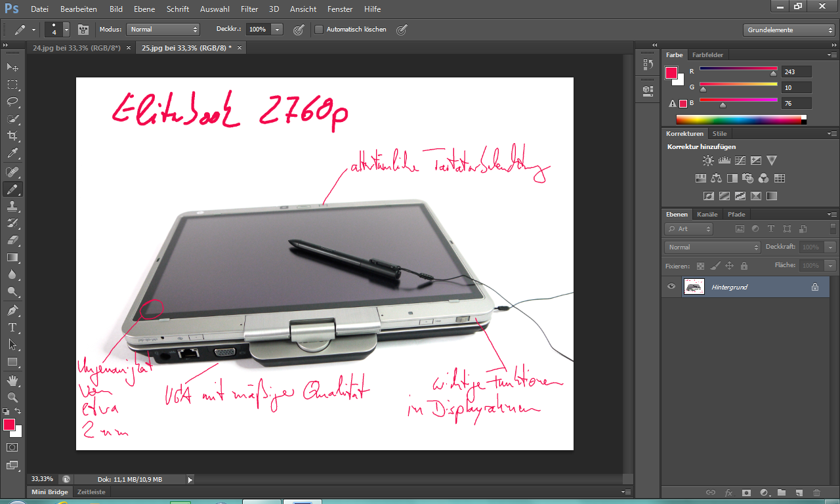Image resolution: width=840 pixels, height=504 pixels.
Task: Open the fx layer style button
Action: pos(728,492)
